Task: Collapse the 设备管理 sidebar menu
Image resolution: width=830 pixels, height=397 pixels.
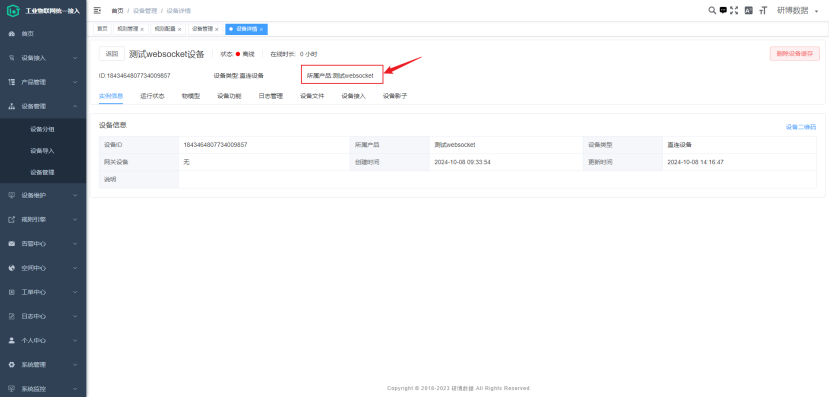Action: 43,106
